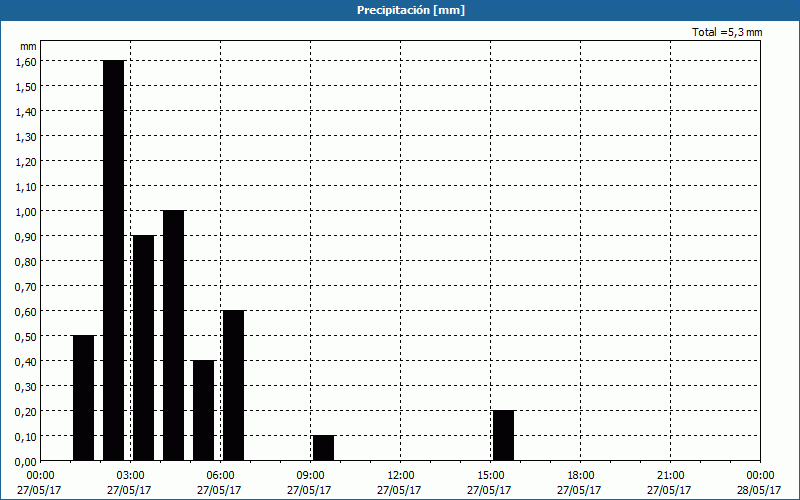Image resolution: width=800 pixels, height=500 pixels.
Task: Select the Total =5,3 mm label
Action: click(x=727, y=32)
